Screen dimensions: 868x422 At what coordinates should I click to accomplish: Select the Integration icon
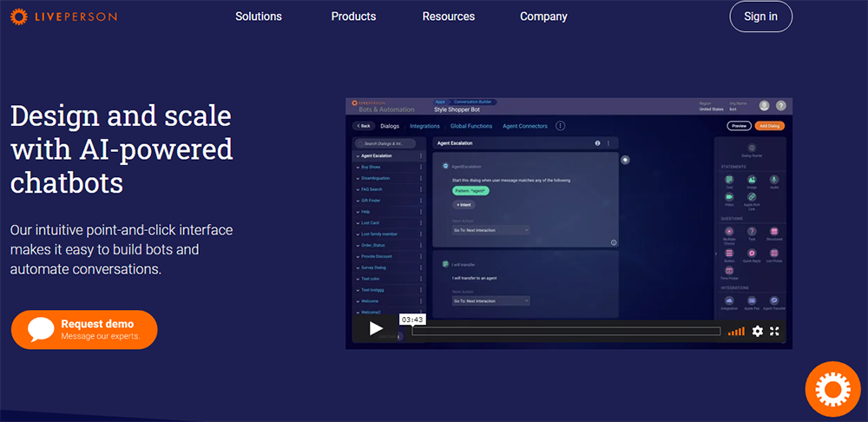coord(729,300)
